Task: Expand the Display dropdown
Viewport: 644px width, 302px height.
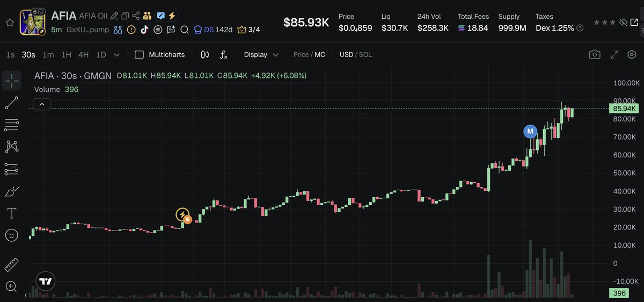Action: click(261, 54)
